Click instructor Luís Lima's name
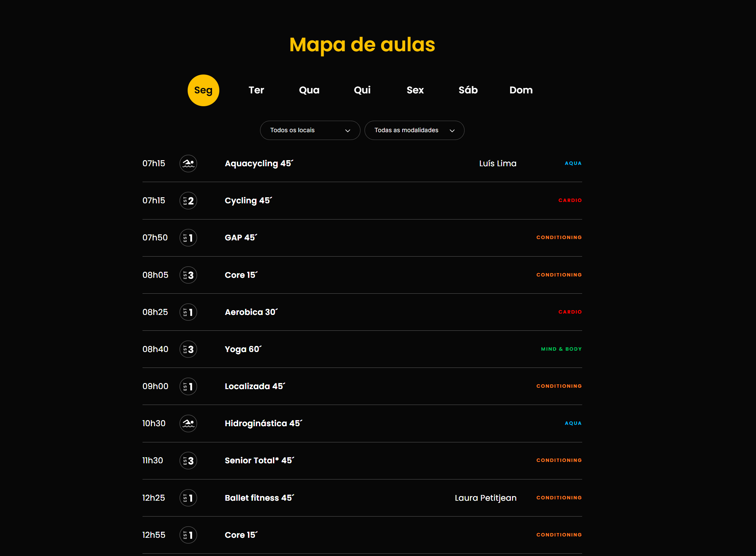This screenshot has width=756, height=556. coord(498,164)
